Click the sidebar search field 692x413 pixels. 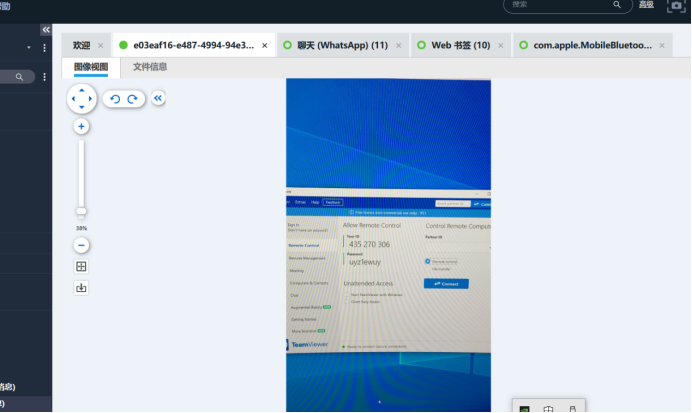tap(17, 77)
